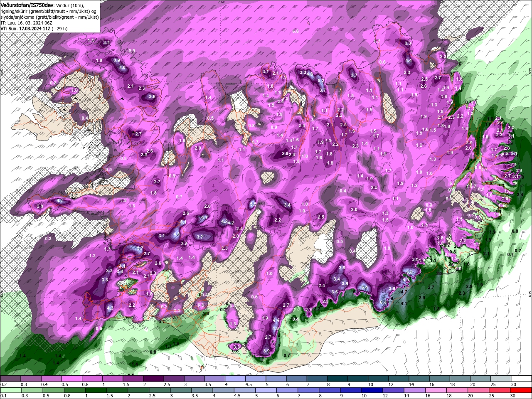Pick upper legend swatch between 16 and 18
Image resolution: width=532 pixels, height=399 pixels.
(x=439, y=378)
